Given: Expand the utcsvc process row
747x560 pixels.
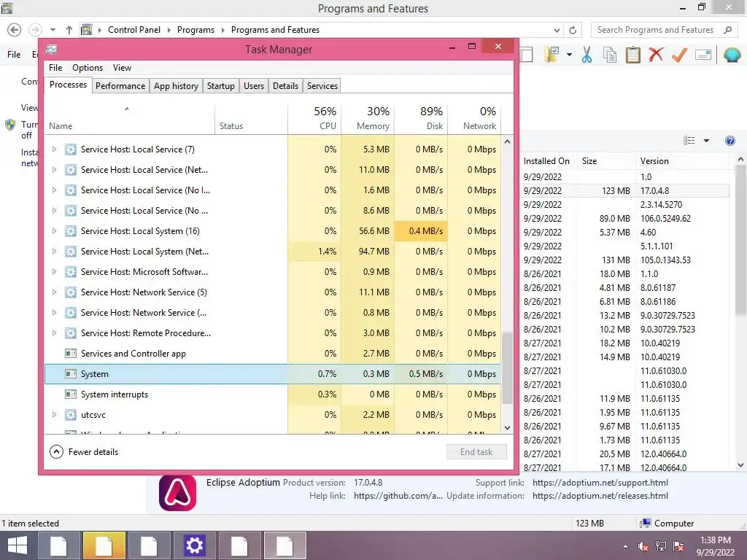Looking at the screenshot, I should coord(54,415).
